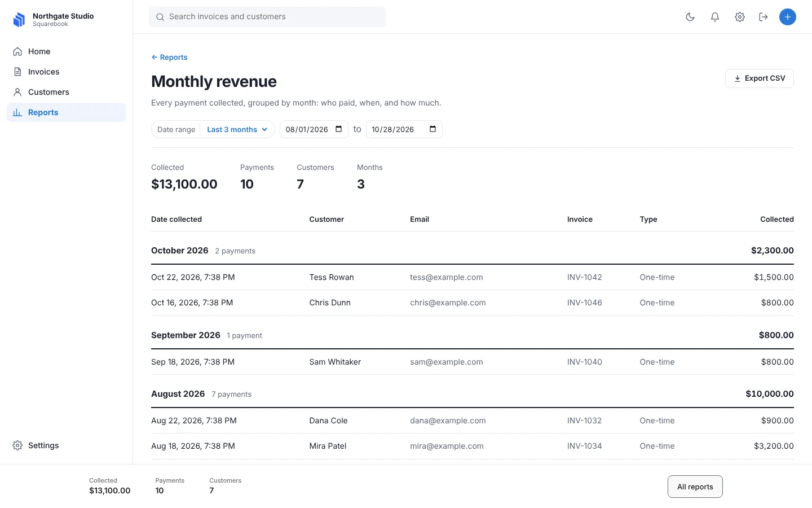812x508 pixels.
Task: Click the Type column header
Action: 648,219
